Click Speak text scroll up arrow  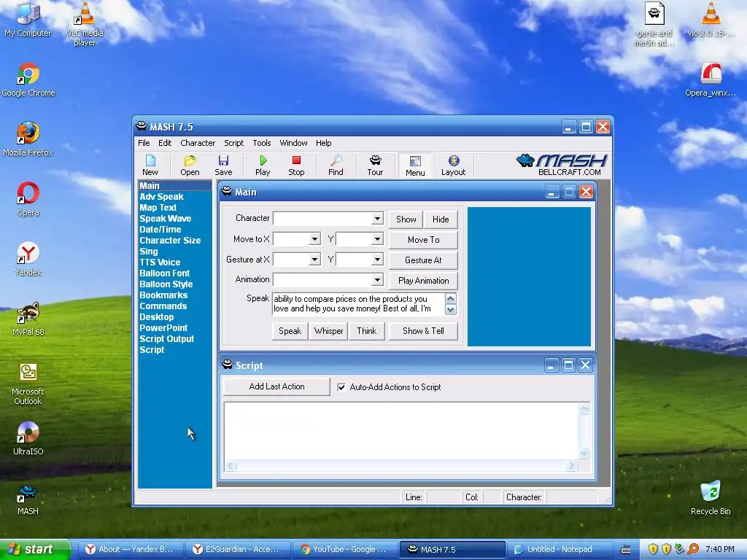(450, 298)
